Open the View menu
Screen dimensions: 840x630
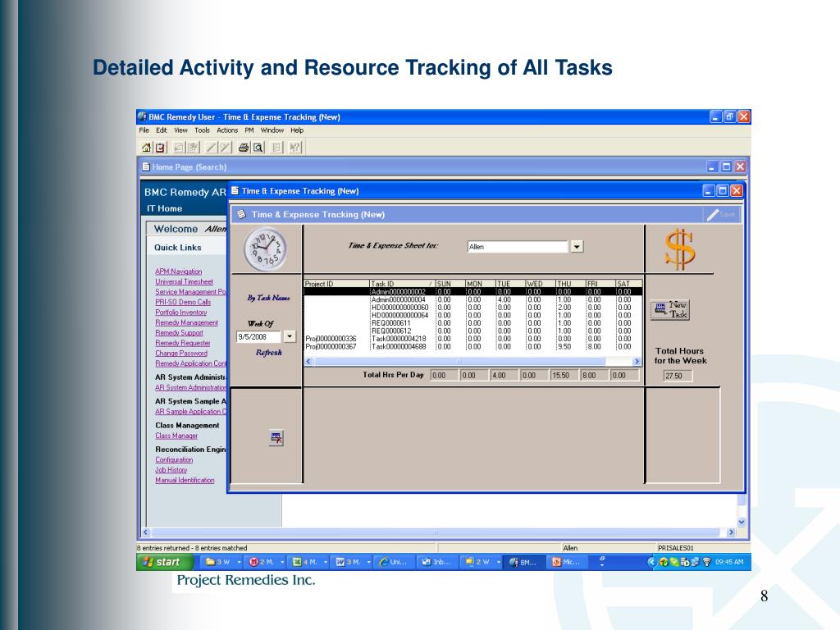coord(180,130)
